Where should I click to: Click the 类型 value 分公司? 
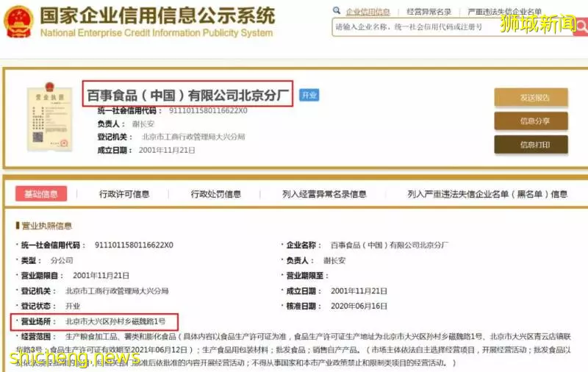pos(62,261)
